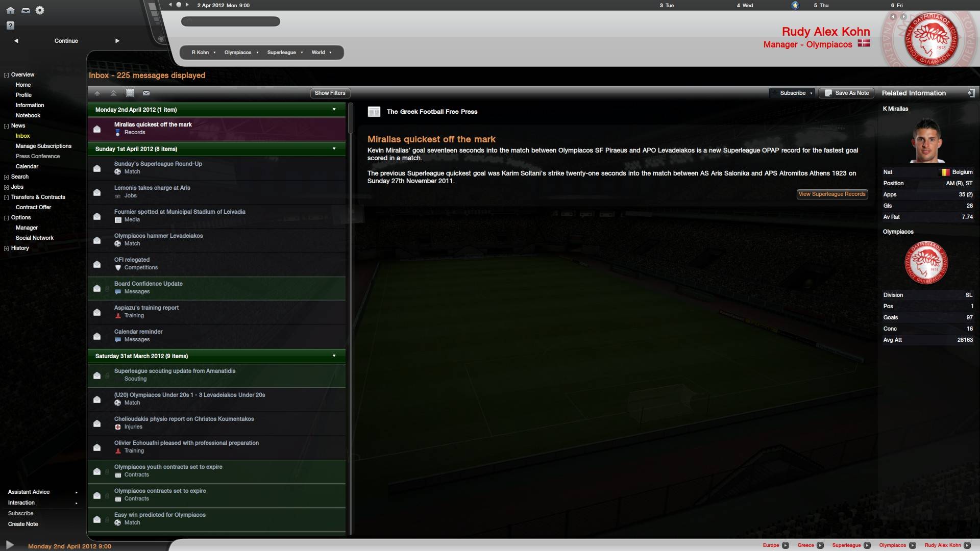
Task: Click the collapse Related Information panel icon
Action: [x=971, y=93]
